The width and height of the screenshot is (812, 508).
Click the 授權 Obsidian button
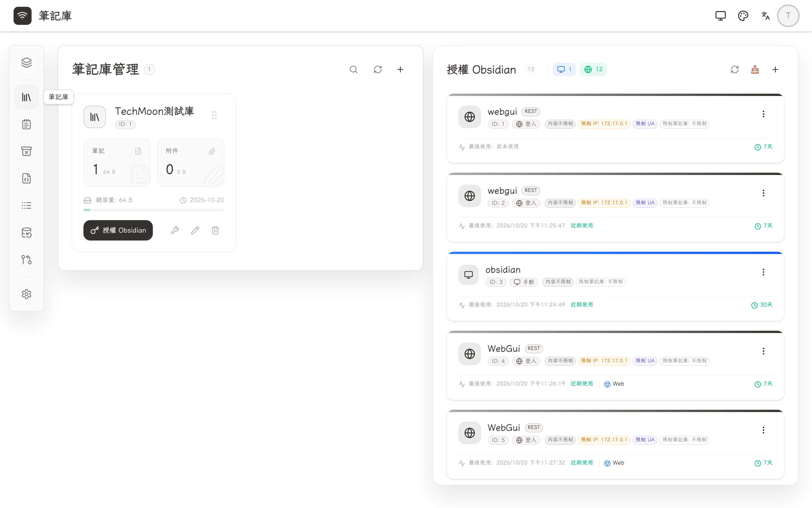click(x=118, y=230)
